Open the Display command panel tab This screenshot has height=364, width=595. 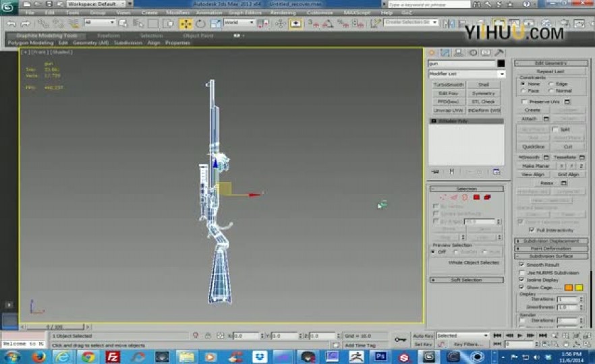pos(486,53)
